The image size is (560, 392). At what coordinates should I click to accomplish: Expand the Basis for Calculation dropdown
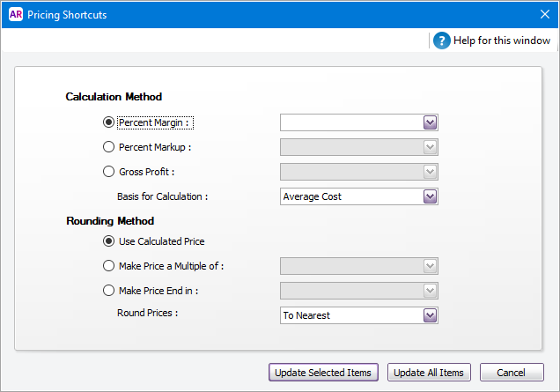pos(430,196)
